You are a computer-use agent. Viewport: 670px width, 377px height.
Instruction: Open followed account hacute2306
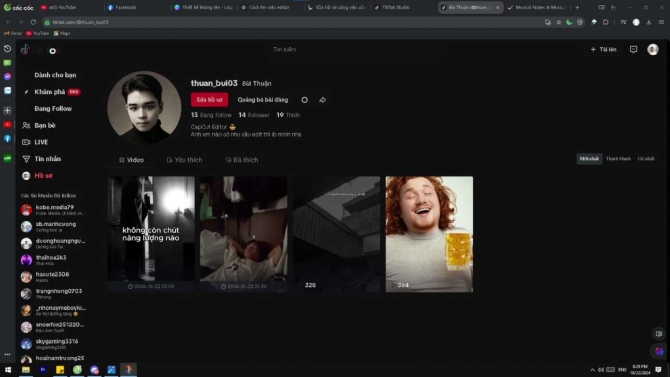pyautogui.click(x=52, y=277)
